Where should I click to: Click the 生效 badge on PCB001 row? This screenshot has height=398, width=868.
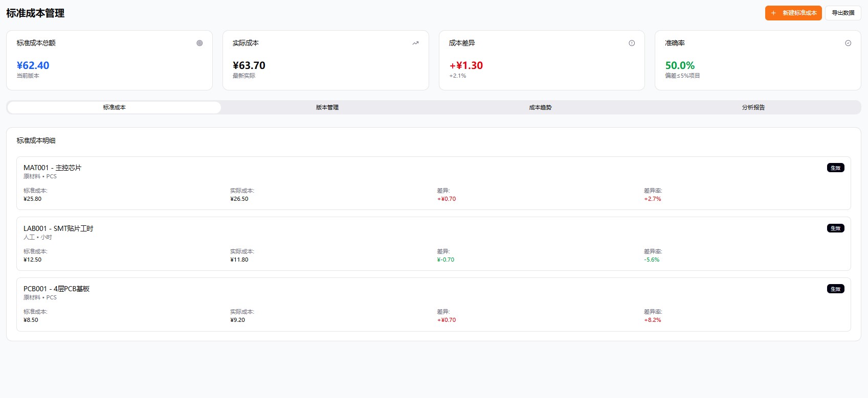[835, 289]
